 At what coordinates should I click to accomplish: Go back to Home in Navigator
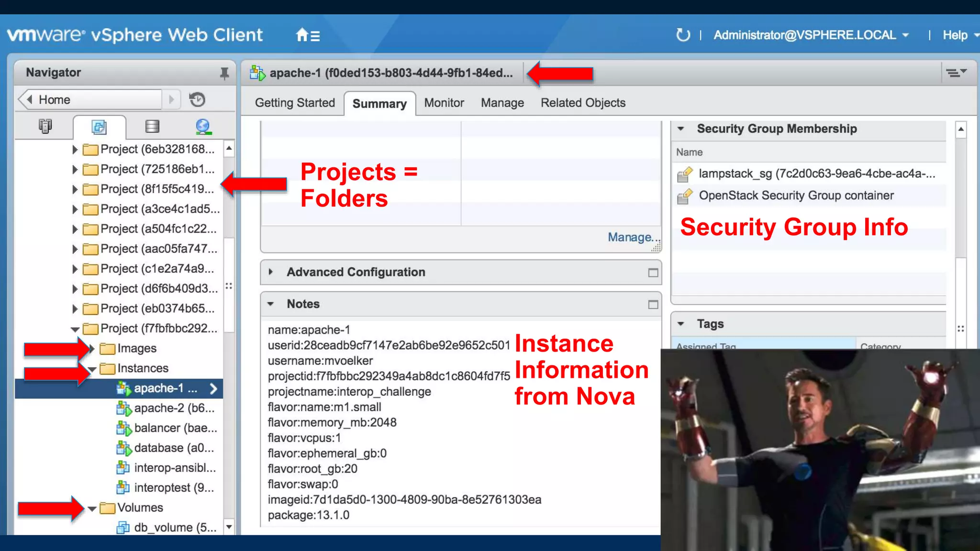[x=91, y=99]
